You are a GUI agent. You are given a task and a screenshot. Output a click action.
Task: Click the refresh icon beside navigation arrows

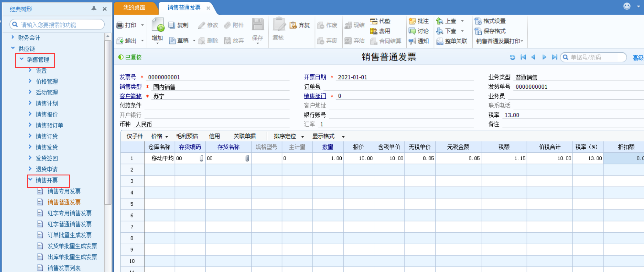tap(513, 57)
